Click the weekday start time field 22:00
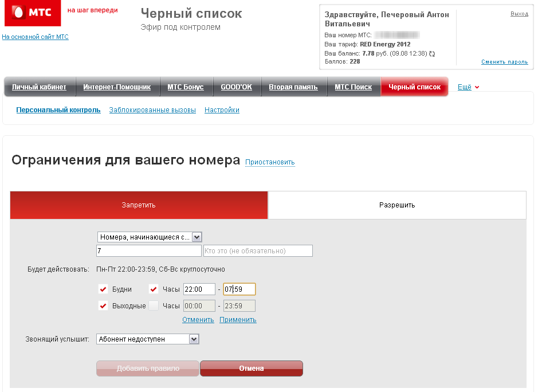538x392 pixels. pos(199,289)
